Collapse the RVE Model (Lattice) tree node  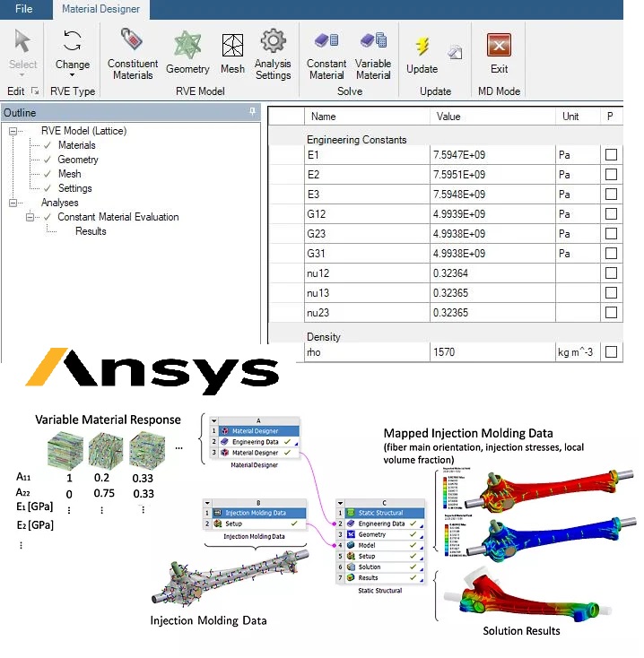click(13, 131)
